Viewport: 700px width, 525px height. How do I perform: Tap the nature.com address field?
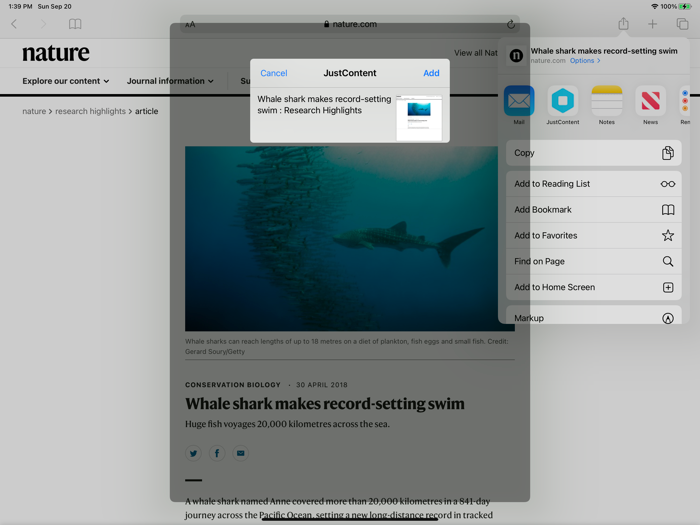(350, 24)
